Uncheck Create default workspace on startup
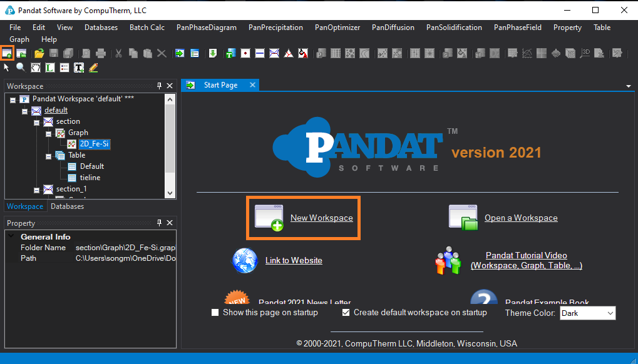 tap(346, 313)
